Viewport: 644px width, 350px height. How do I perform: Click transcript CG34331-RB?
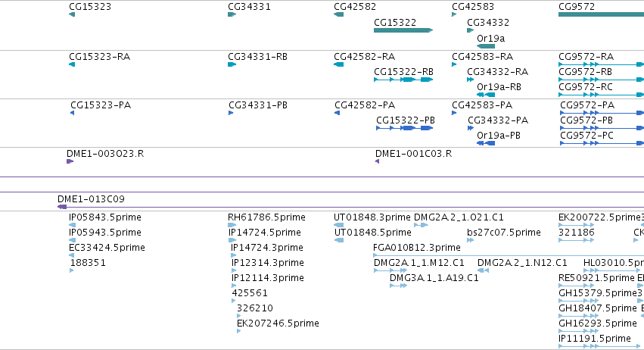(x=257, y=57)
